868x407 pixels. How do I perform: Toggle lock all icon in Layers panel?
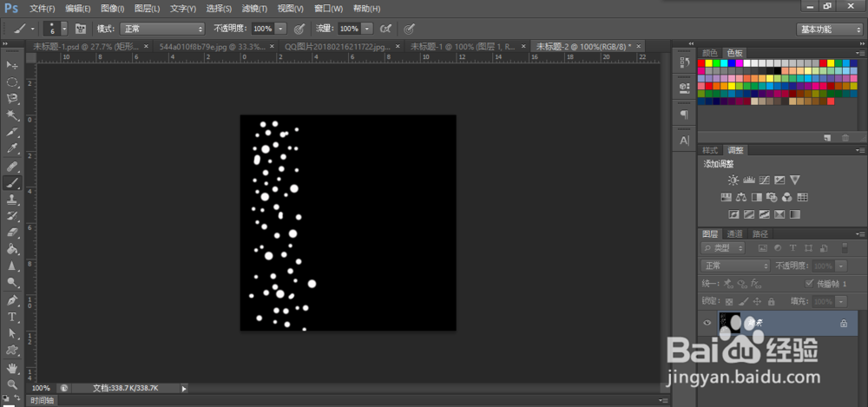coord(771,302)
